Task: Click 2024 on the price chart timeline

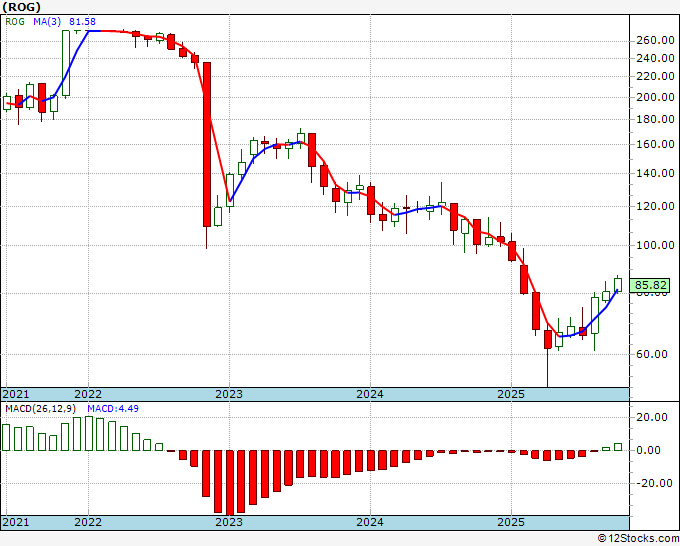Action: click(x=370, y=394)
